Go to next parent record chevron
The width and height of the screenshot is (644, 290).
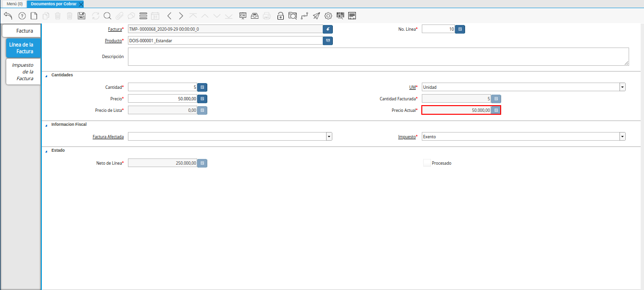click(181, 16)
